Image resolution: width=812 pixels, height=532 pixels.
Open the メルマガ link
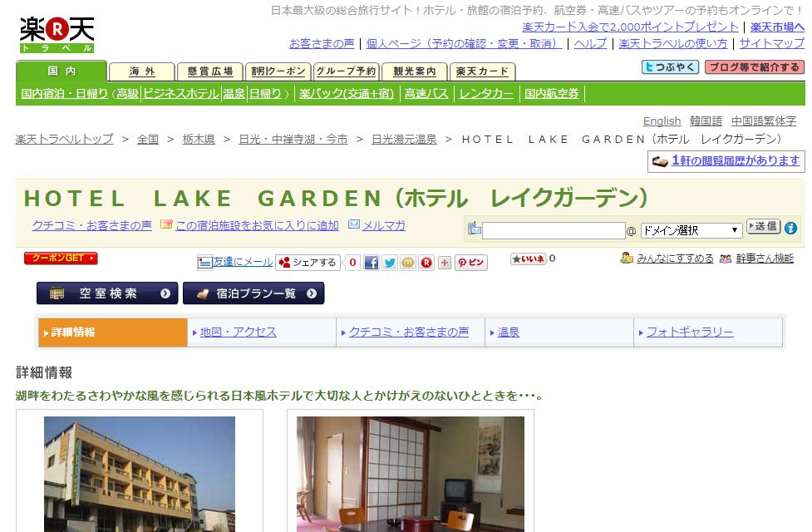click(x=384, y=225)
